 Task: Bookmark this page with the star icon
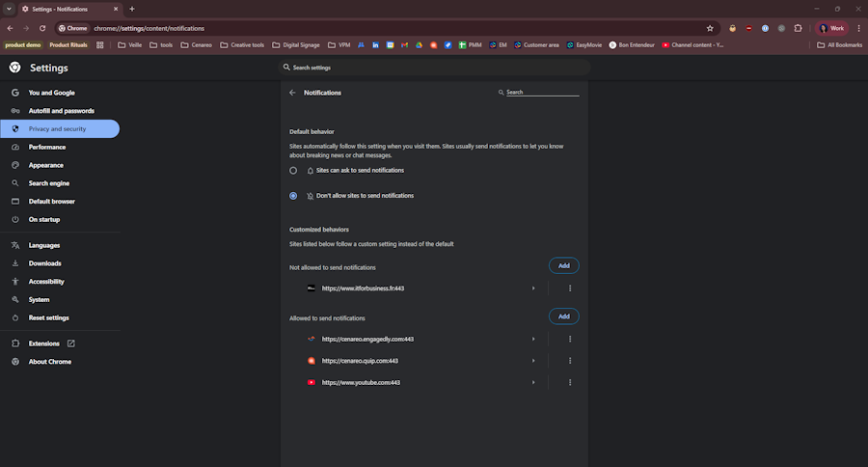(710, 28)
